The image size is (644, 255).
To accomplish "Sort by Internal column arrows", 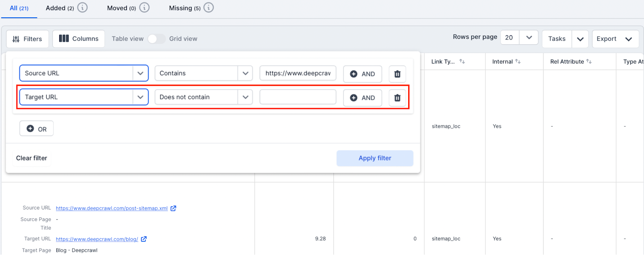I will (518, 62).
